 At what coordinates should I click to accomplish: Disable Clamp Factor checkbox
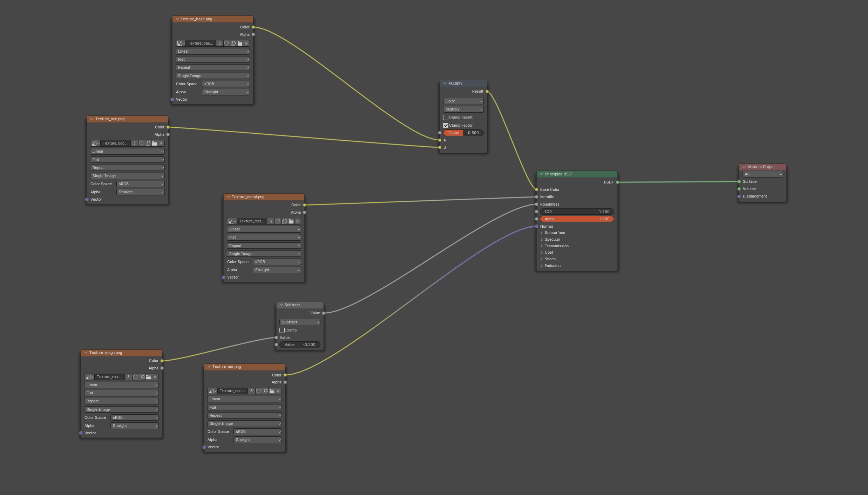[x=446, y=126]
